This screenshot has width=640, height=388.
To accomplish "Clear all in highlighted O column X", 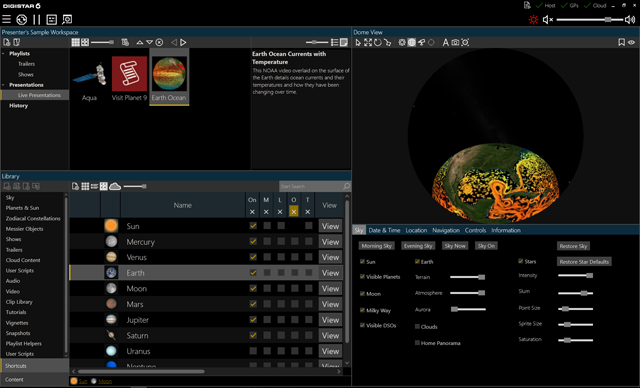I will coord(293,211).
